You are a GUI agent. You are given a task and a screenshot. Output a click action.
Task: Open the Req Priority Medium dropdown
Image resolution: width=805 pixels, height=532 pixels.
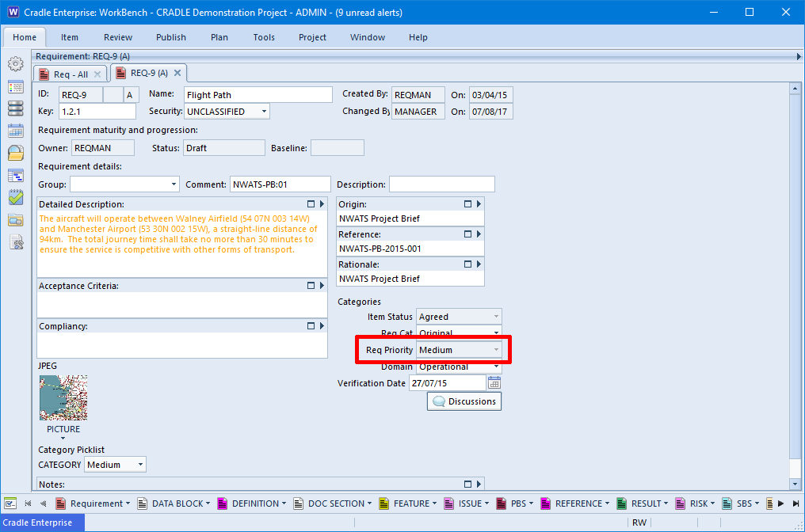tap(496, 350)
